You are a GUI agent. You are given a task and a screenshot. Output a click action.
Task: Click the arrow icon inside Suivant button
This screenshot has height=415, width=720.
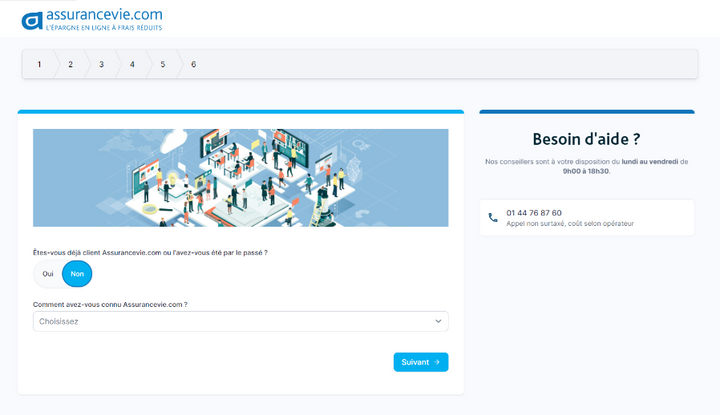pos(437,362)
